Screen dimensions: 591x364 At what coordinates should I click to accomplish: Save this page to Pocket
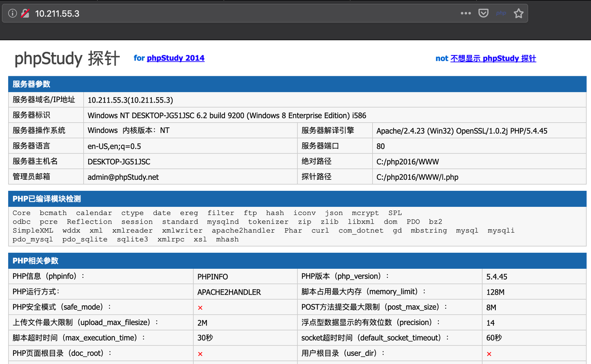pos(483,13)
